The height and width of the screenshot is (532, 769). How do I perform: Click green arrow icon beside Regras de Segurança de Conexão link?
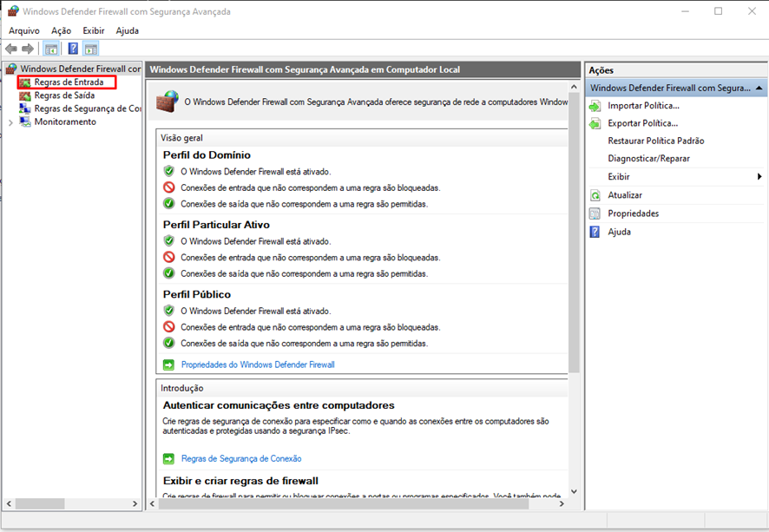168,459
